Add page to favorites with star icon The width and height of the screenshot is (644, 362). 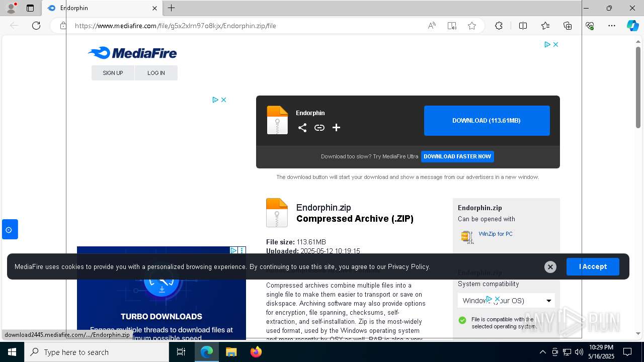click(x=472, y=26)
